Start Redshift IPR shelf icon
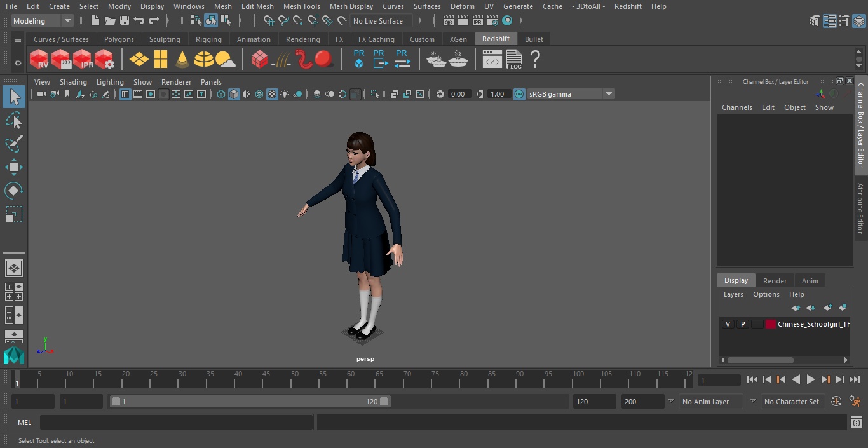Viewport: 868px width, 448px height. (82, 60)
